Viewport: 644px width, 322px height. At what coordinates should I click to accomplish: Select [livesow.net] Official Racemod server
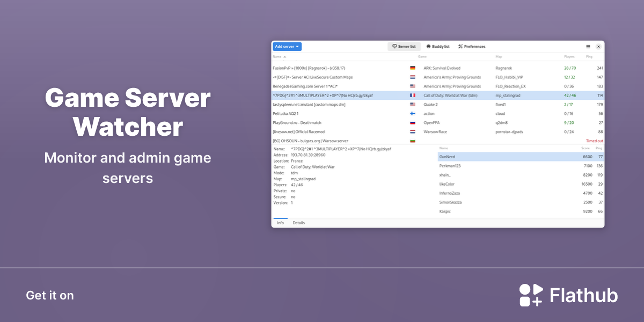438,132
